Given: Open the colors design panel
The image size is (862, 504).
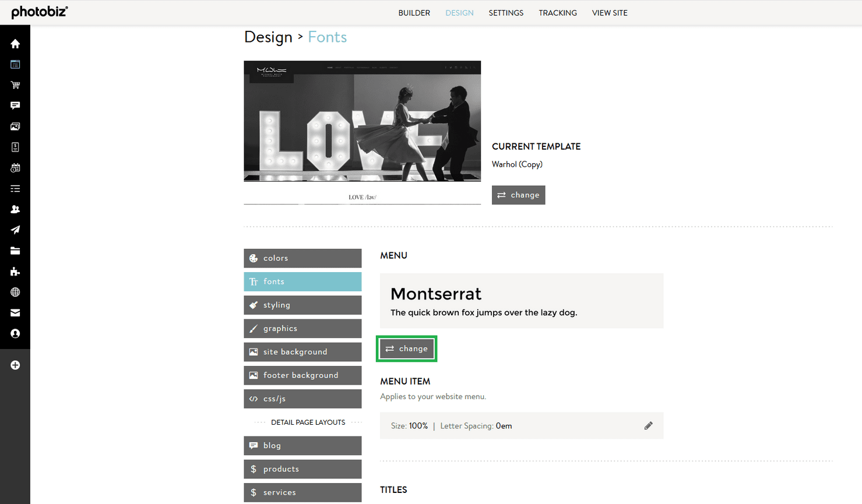Looking at the screenshot, I should (302, 258).
